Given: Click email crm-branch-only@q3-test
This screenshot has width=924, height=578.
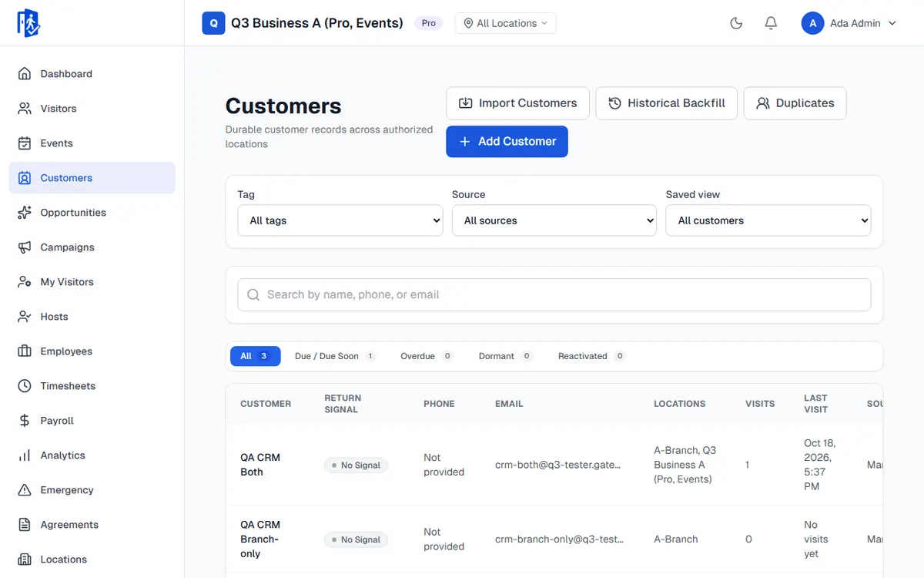Looking at the screenshot, I should [559, 539].
